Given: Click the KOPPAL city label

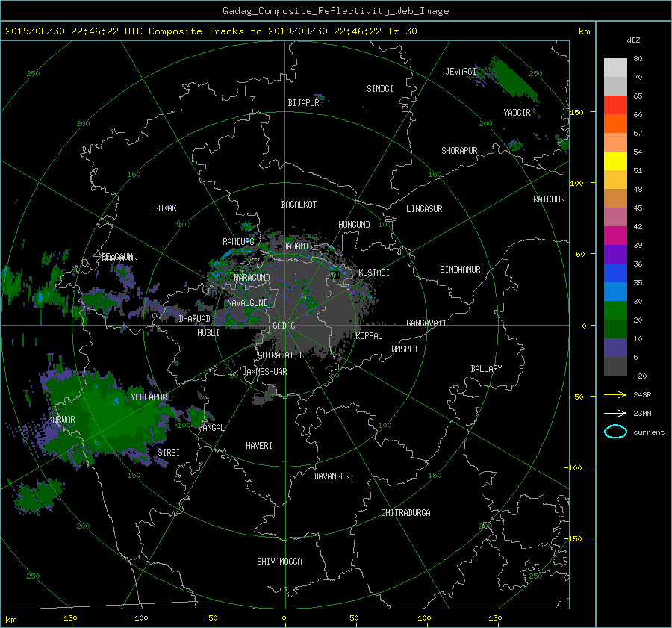Looking at the screenshot, I should tap(369, 335).
